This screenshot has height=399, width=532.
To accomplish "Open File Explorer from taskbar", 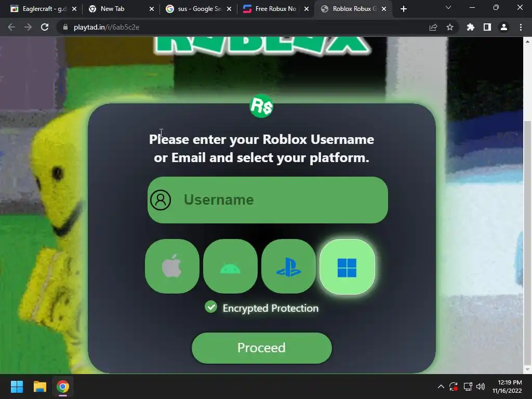I will [39, 387].
